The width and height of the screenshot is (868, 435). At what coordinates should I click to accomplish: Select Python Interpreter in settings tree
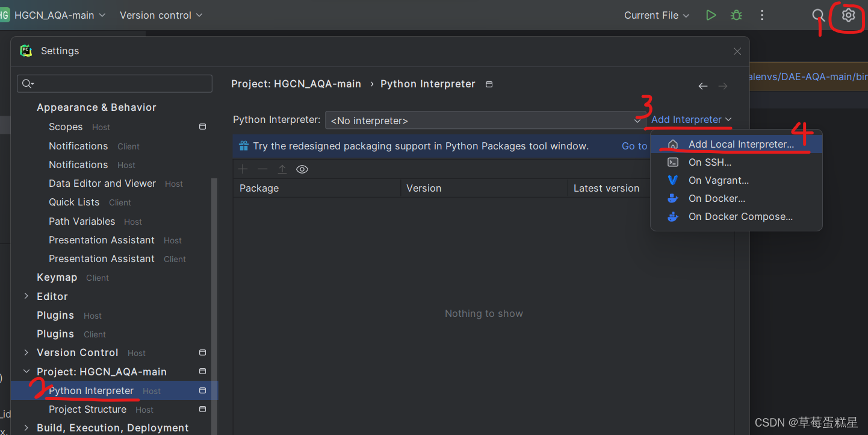[114, 390]
